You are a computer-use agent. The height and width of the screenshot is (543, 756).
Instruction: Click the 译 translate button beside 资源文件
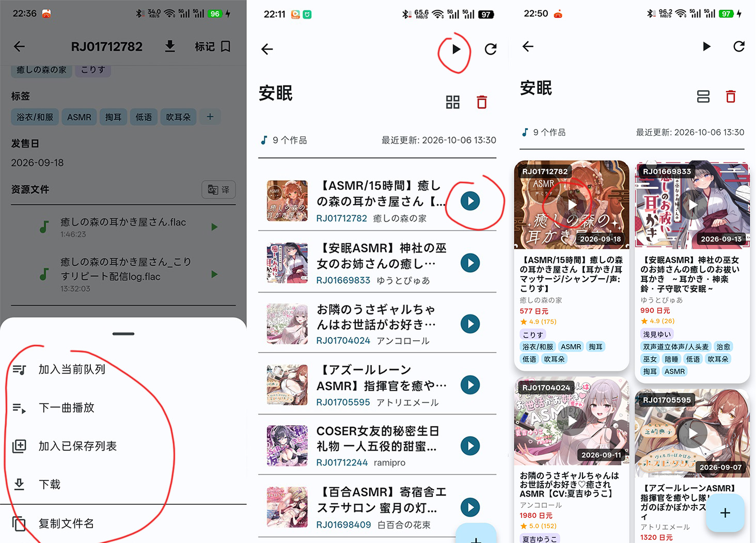[218, 190]
